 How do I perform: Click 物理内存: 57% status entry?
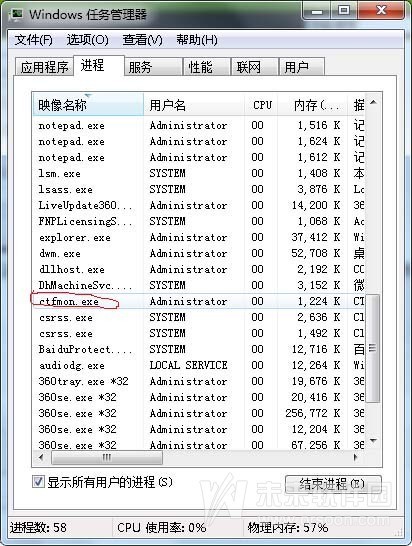[x=288, y=527]
